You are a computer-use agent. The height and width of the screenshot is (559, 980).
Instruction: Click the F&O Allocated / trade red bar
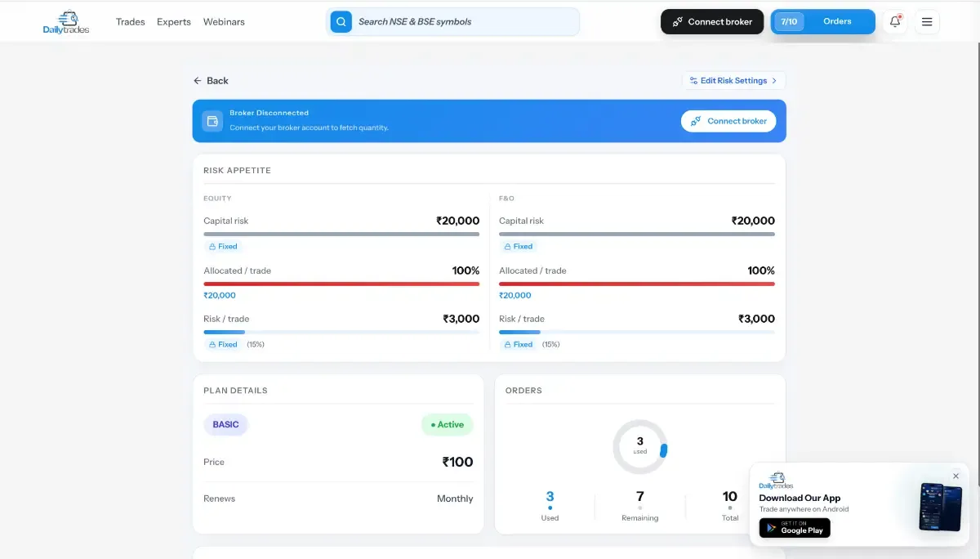(x=637, y=284)
